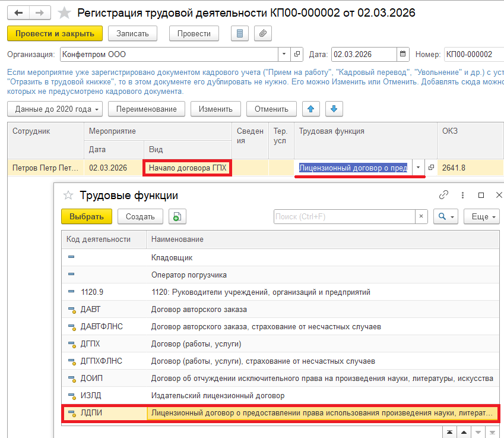
Task: Open the search options magnifier dropdown
Action: click(x=446, y=216)
